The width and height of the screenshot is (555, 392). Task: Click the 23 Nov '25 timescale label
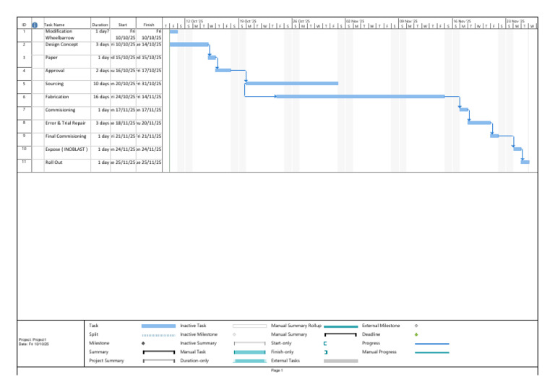tap(515, 21)
